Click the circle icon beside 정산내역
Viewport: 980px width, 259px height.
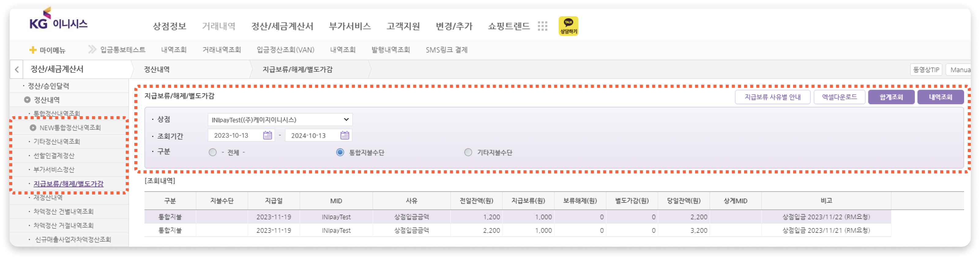pyautogui.click(x=27, y=100)
